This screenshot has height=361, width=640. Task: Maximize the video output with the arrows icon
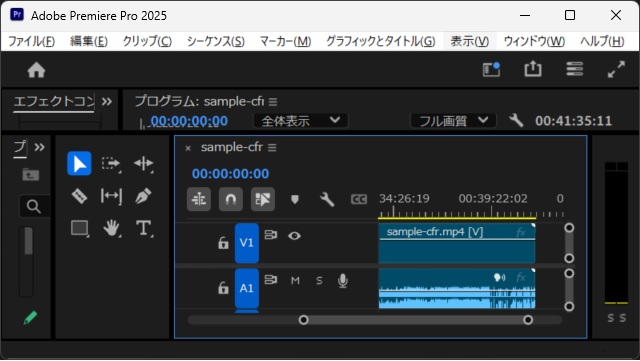coord(616,69)
